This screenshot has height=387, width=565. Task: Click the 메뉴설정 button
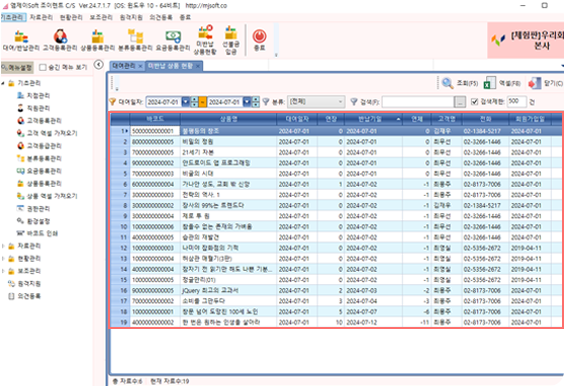[17, 67]
